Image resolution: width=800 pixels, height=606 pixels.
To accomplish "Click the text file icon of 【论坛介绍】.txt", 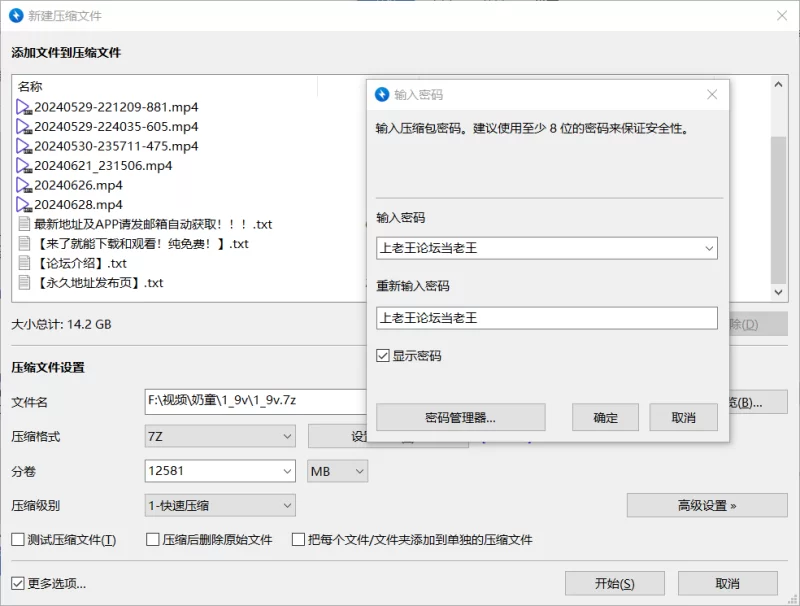I will pyautogui.click(x=24, y=263).
